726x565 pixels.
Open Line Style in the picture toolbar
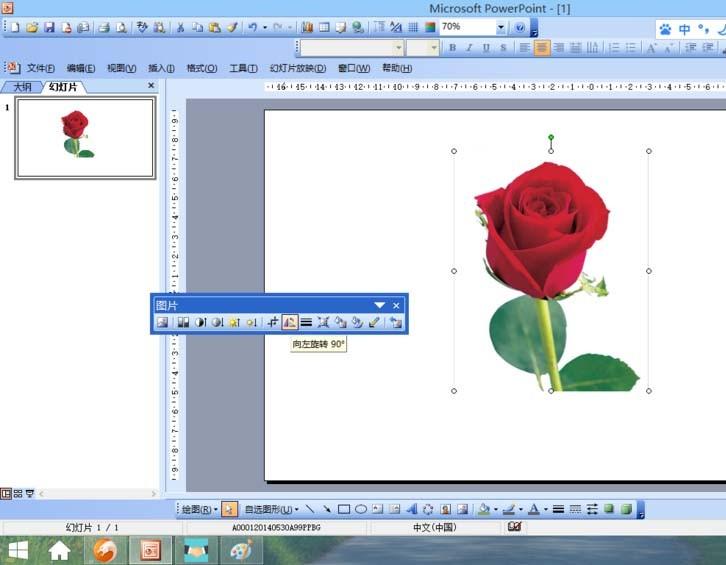tap(306, 322)
